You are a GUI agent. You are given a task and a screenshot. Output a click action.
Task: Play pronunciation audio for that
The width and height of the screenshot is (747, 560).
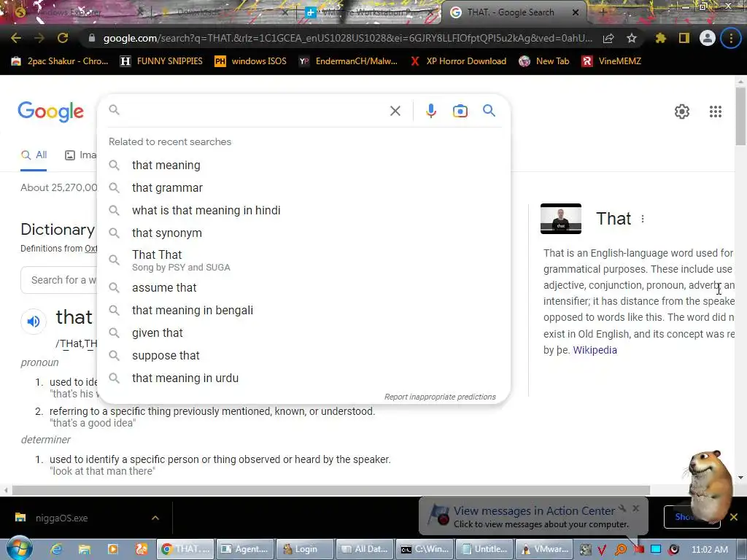click(34, 322)
